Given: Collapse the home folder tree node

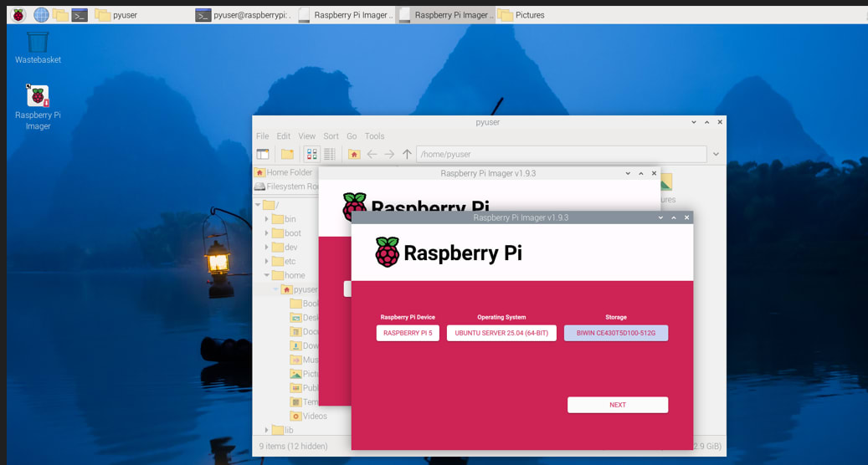Looking at the screenshot, I should coord(267,275).
